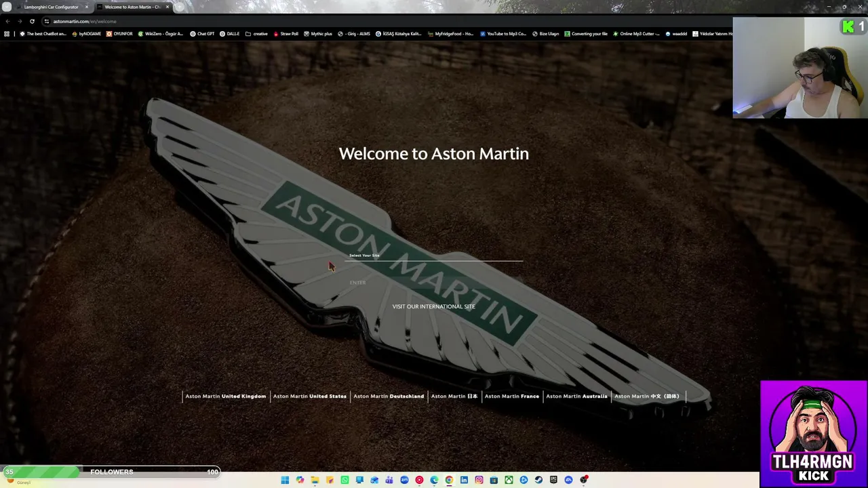The height and width of the screenshot is (488, 868).
Task: Open YouTube Music from the taskbar
Action: coord(419,480)
